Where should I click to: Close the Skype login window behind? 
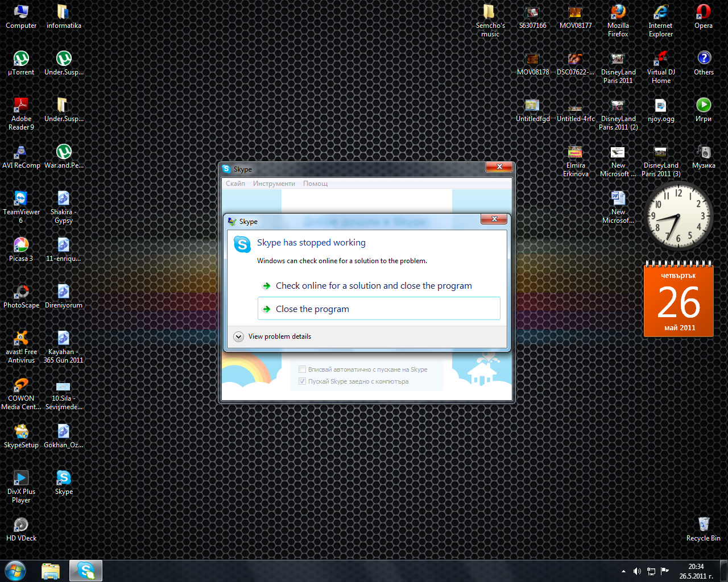pyautogui.click(x=499, y=167)
